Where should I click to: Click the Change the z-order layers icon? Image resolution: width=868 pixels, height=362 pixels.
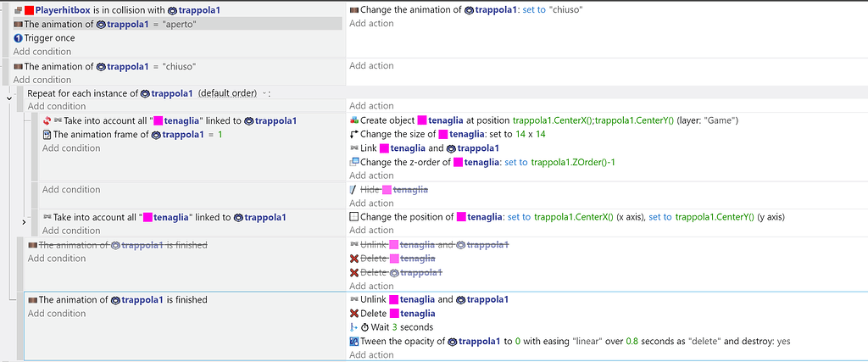point(354,162)
